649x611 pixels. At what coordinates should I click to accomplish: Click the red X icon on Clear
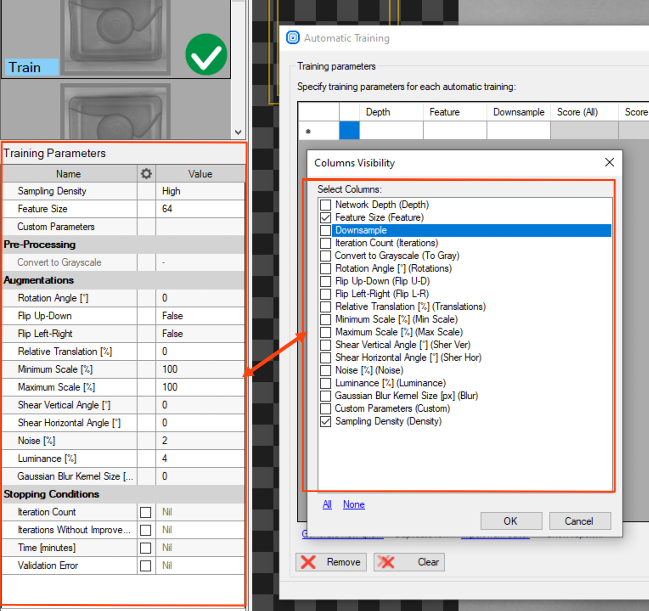tap(386, 562)
